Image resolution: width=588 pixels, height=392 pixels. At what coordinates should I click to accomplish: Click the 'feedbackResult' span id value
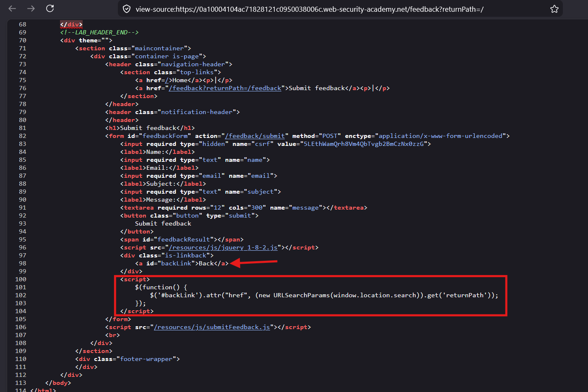pyautogui.click(x=184, y=239)
